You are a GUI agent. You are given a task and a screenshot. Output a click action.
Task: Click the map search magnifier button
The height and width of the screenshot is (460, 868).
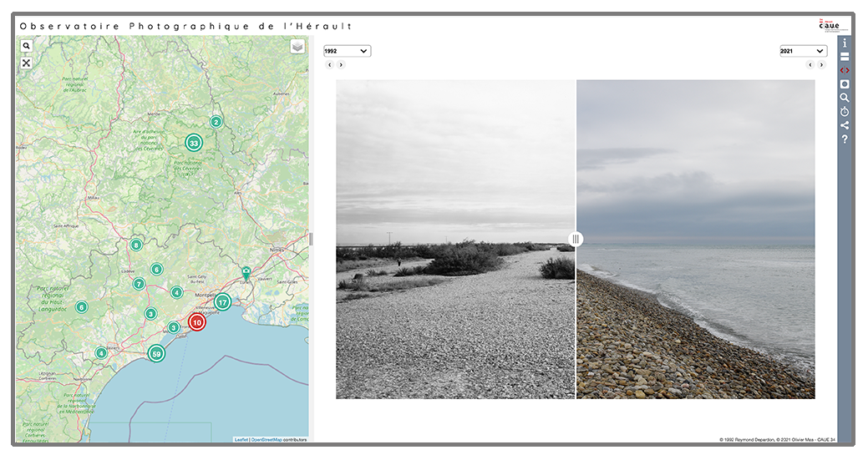27,47
